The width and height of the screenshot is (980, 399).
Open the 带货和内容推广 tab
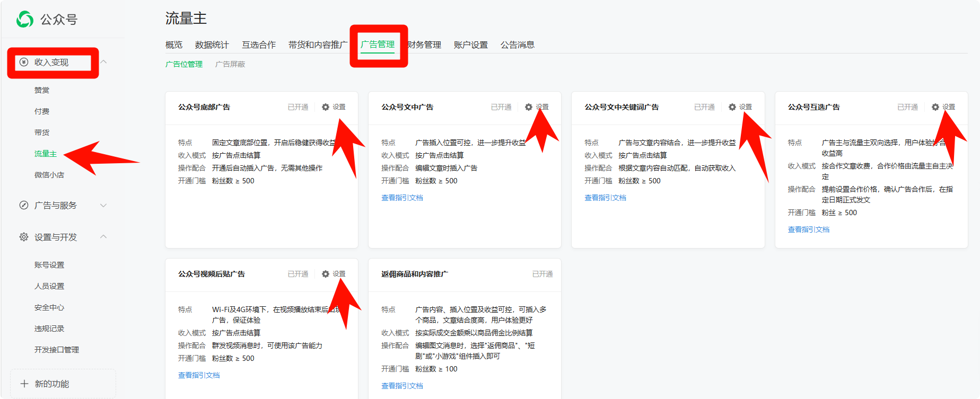coord(318,45)
